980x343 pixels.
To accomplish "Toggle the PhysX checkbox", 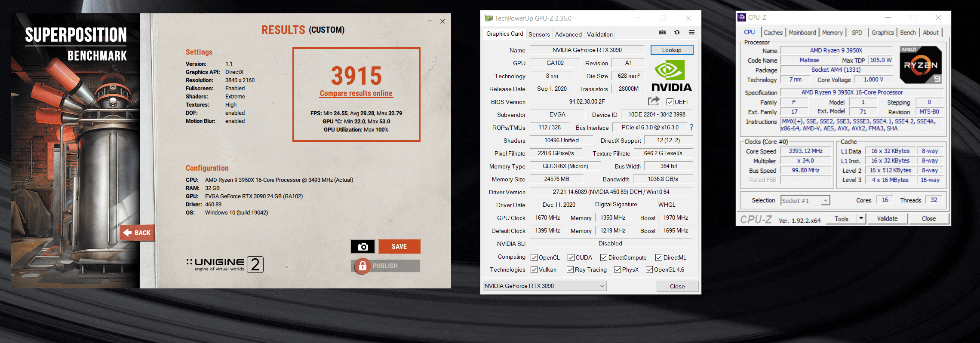I will click(617, 269).
